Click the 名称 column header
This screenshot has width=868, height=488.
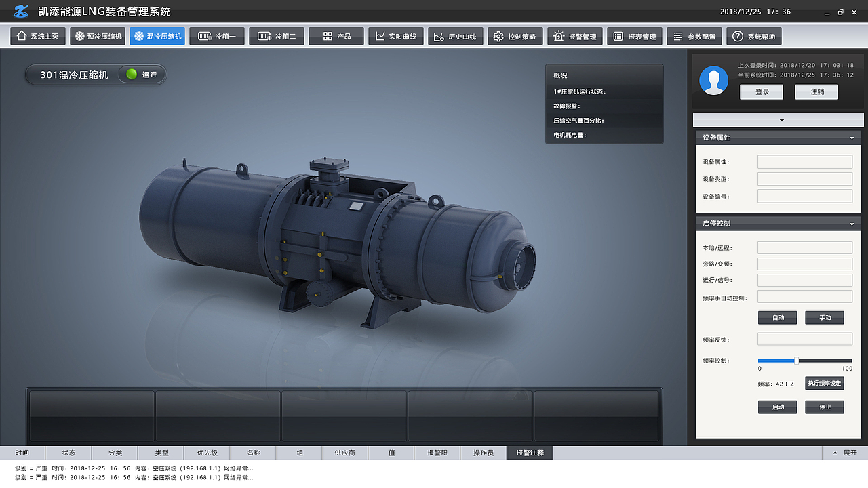[254, 453]
